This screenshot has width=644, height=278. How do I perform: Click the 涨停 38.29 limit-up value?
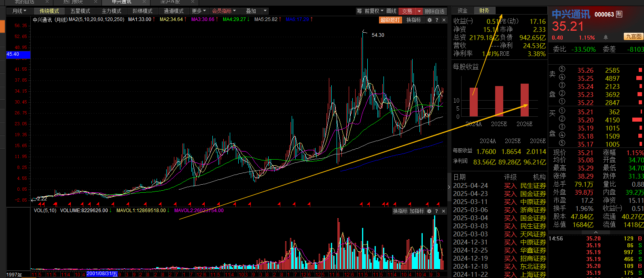(x=585, y=176)
